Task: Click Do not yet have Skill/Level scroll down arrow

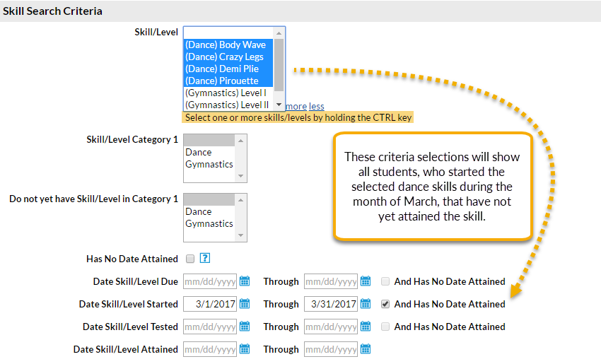Action: click(x=240, y=235)
